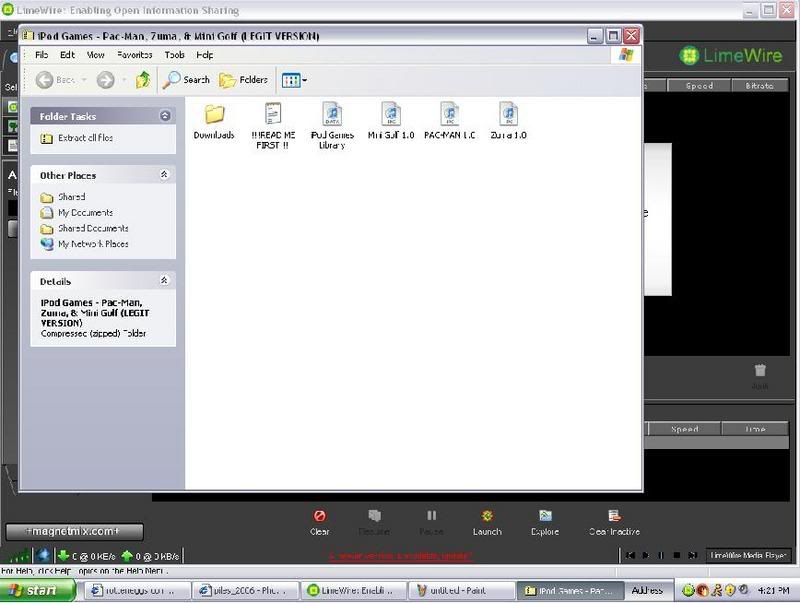
Task: Sort by Time column in LimeWire downloads
Action: (x=755, y=429)
